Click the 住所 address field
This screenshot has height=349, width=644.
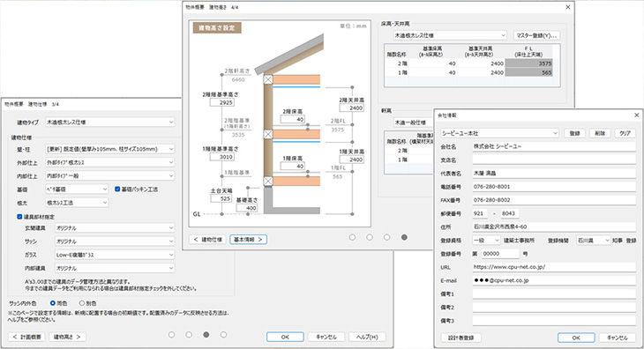(x=554, y=226)
